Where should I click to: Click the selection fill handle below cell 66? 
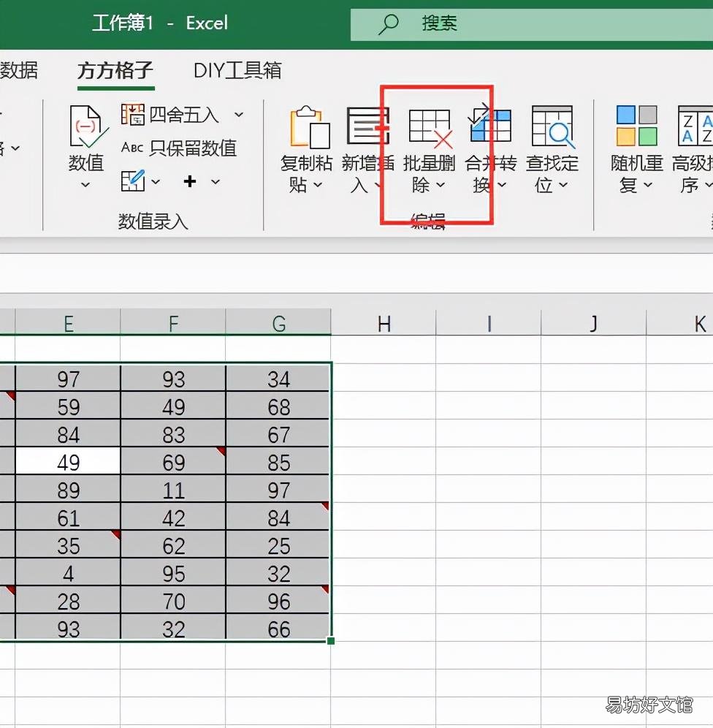click(331, 641)
